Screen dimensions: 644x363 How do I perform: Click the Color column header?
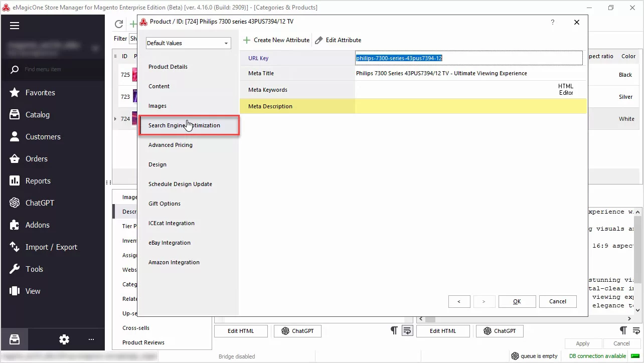628,56
